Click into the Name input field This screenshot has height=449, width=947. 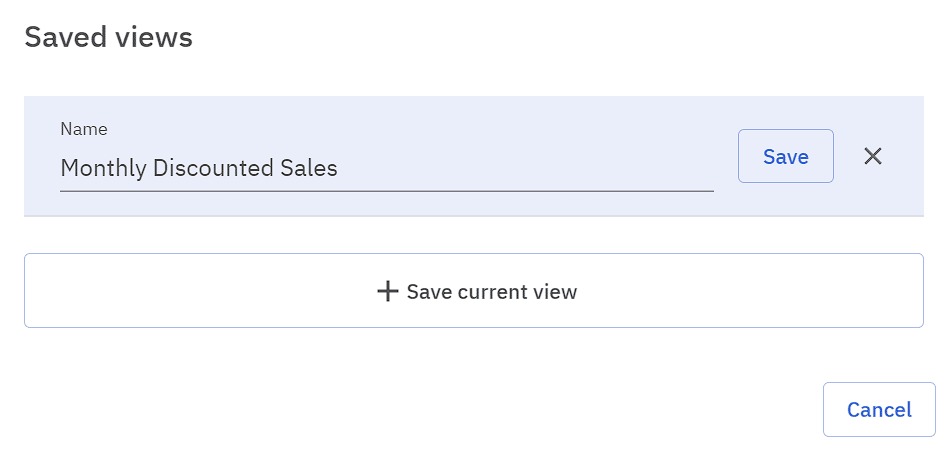coord(386,167)
